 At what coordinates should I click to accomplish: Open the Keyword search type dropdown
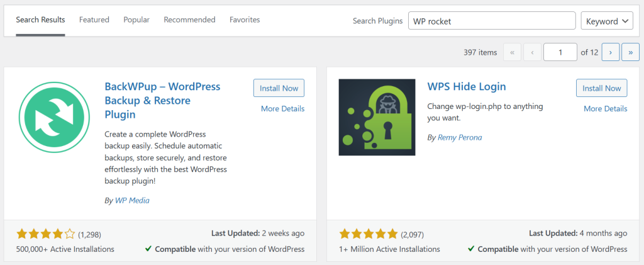point(606,21)
